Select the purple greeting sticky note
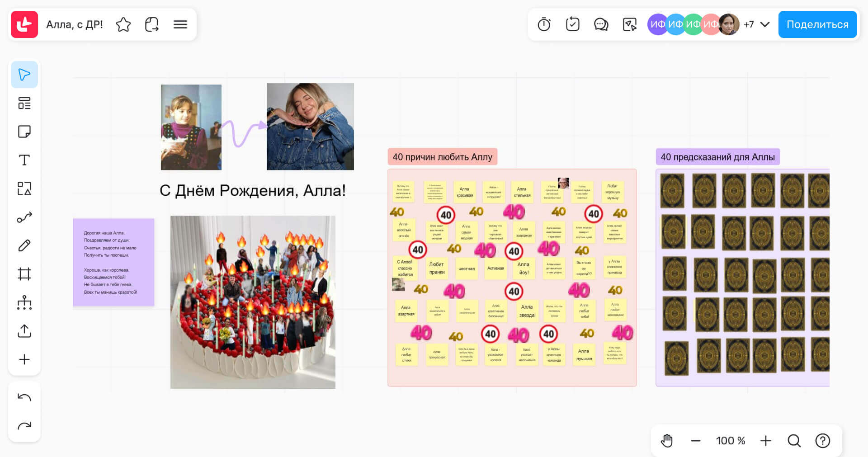This screenshot has width=868, height=457. [x=113, y=262]
